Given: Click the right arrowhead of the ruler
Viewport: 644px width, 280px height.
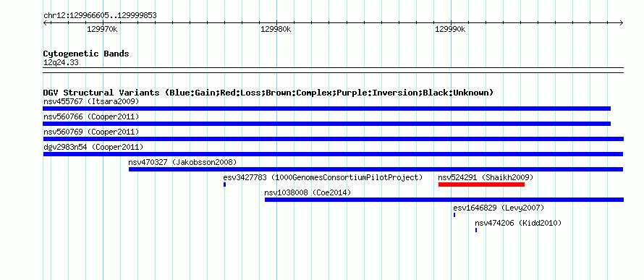Looking at the screenshot, I should 621,23.
